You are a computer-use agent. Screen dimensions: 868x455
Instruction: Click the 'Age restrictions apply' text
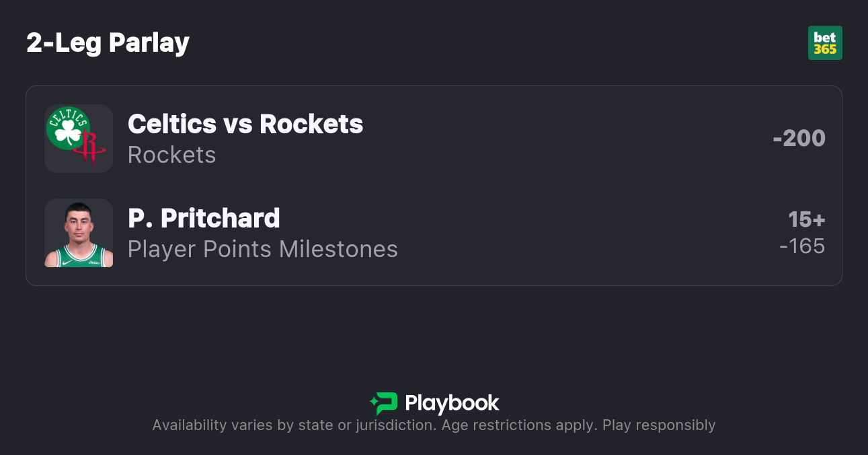click(x=518, y=425)
